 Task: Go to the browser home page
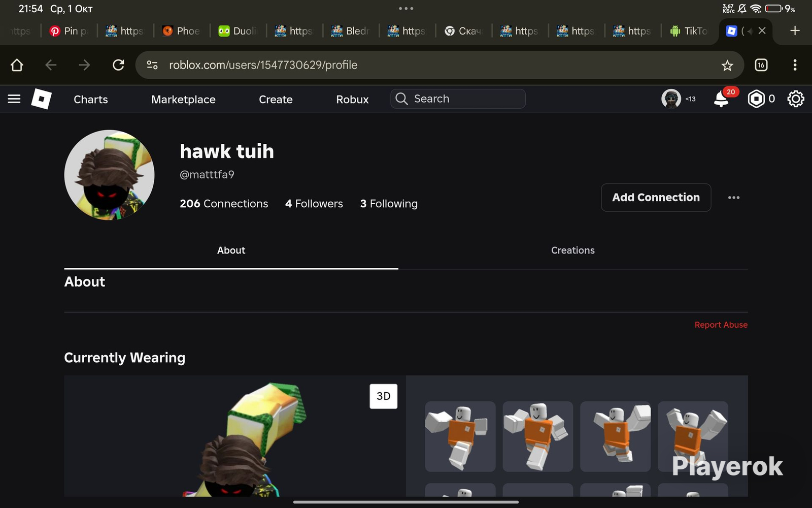(x=17, y=65)
